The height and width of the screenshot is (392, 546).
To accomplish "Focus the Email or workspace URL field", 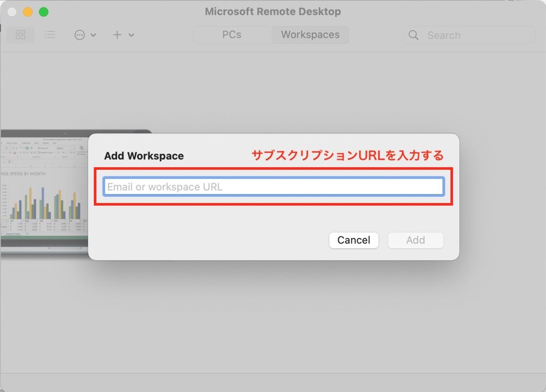I will 273,187.
